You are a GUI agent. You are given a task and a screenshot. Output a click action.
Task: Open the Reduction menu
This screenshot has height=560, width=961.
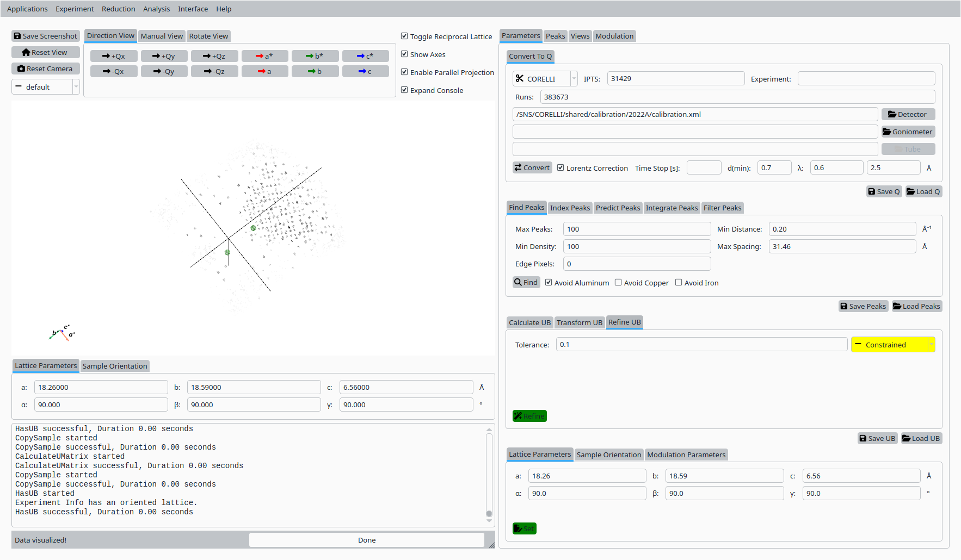pos(118,9)
